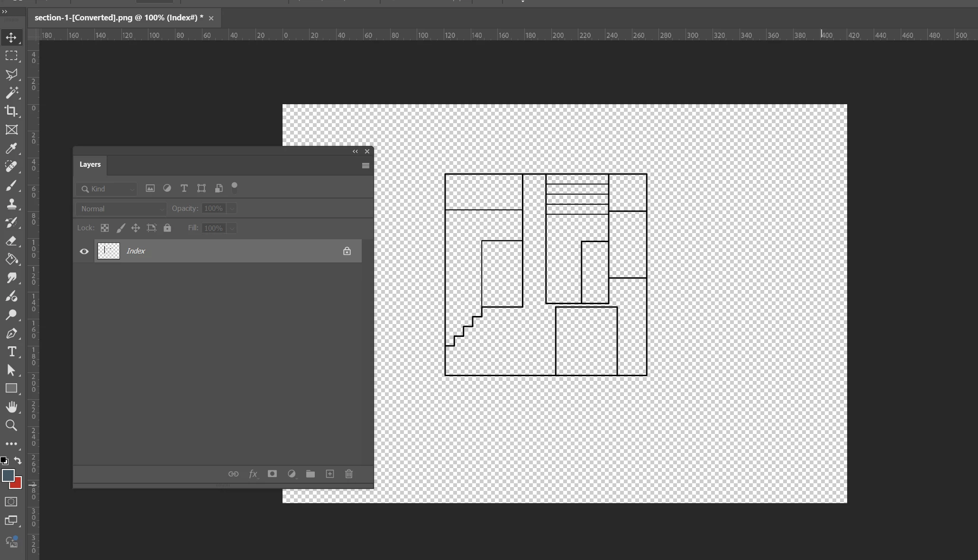This screenshot has height=560, width=978.
Task: Collapse the Layers panel with double arrows
Action: [x=355, y=152]
